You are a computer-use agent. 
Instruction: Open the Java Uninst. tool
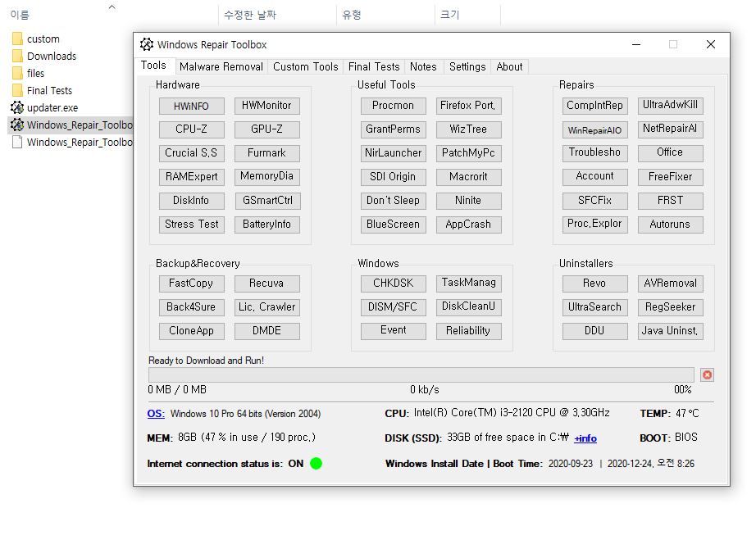pyautogui.click(x=670, y=331)
